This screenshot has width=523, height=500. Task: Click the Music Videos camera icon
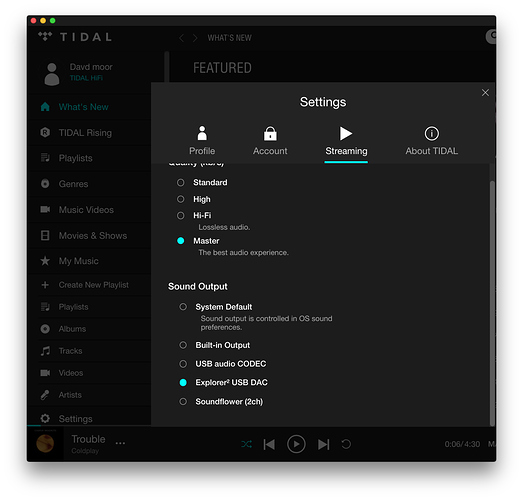45,209
